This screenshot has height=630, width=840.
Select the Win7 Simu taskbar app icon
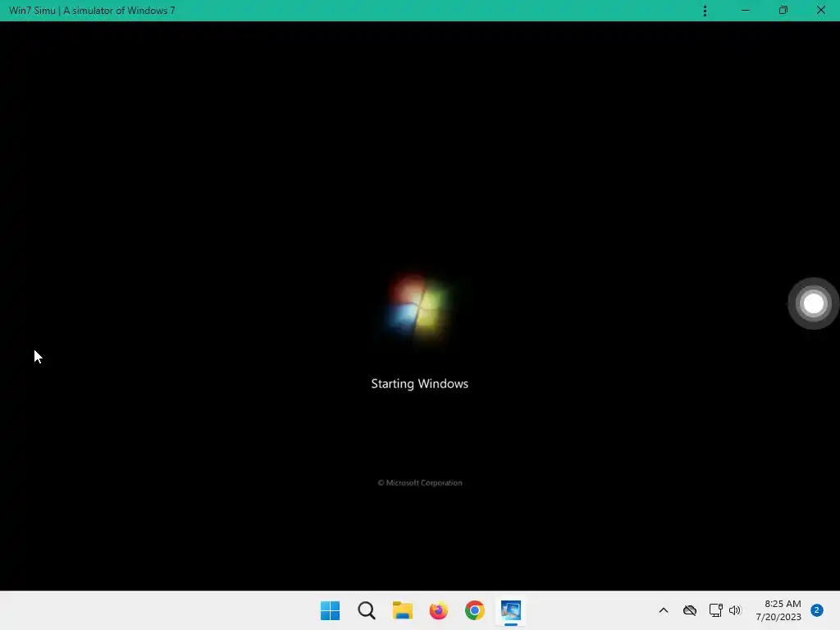(510, 610)
